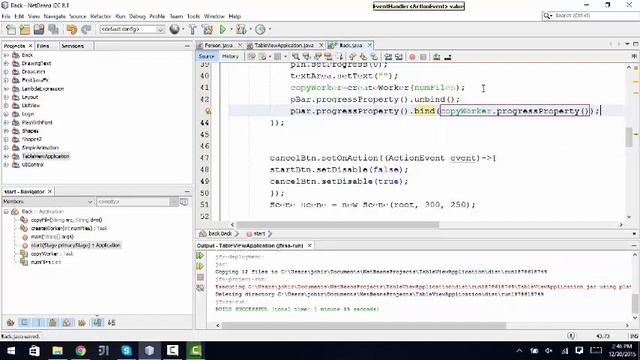Click the Debug Project toolbar icon
This screenshot has height=360, width=640.
(241, 29)
